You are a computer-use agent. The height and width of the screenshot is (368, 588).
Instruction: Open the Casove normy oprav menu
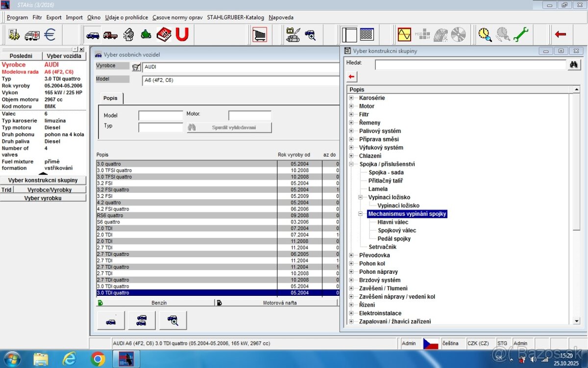tap(177, 17)
